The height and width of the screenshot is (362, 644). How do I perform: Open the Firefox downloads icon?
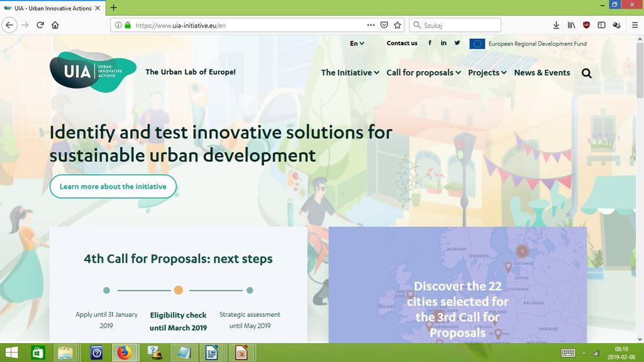tap(556, 25)
